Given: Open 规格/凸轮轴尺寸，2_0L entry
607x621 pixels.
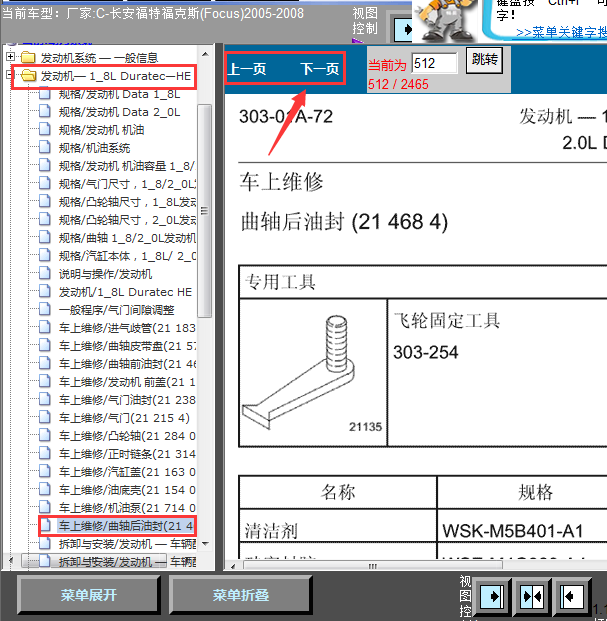Looking at the screenshot, I should pyautogui.click(x=127, y=220).
